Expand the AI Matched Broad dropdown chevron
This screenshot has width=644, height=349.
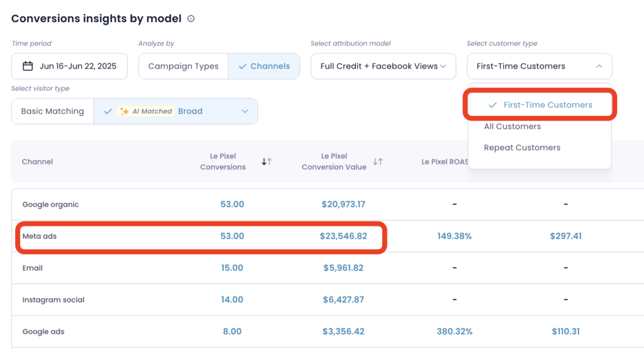click(x=245, y=111)
